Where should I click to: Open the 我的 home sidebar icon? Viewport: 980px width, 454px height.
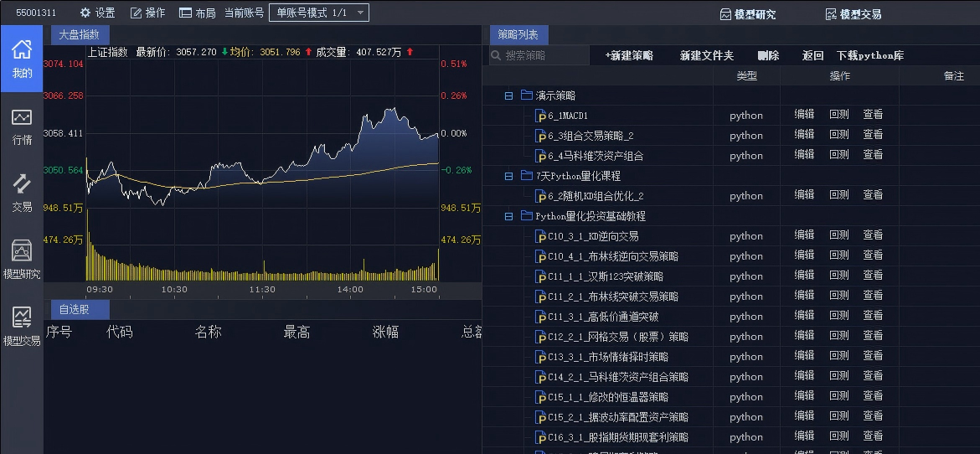click(x=22, y=58)
